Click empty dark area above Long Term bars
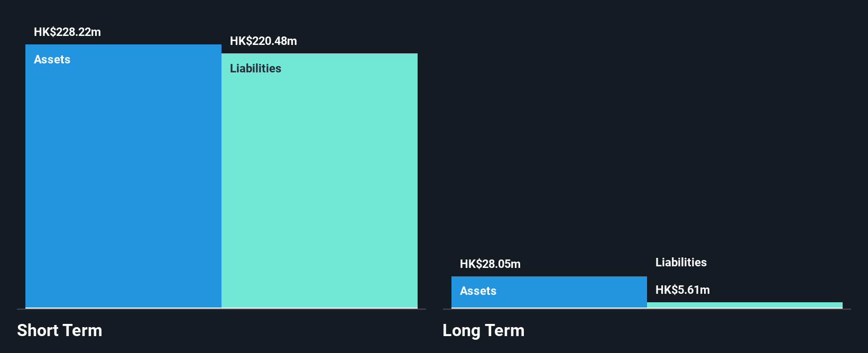This screenshot has width=868, height=353. [647, 132]
